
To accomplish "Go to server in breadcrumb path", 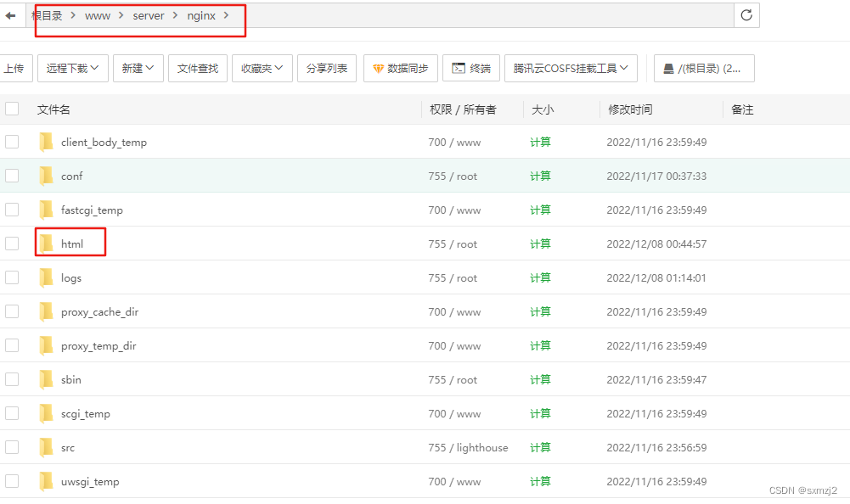I will [x=149, y=16].
